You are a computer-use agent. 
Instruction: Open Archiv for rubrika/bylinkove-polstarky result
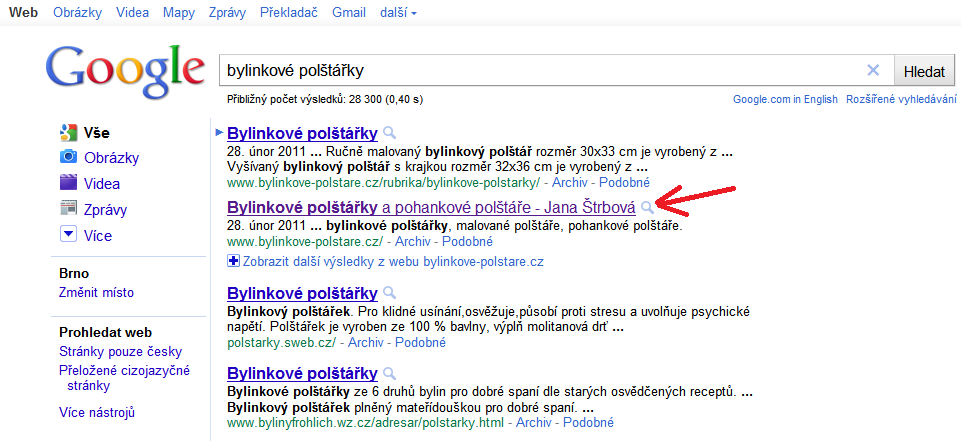[569, 183]
